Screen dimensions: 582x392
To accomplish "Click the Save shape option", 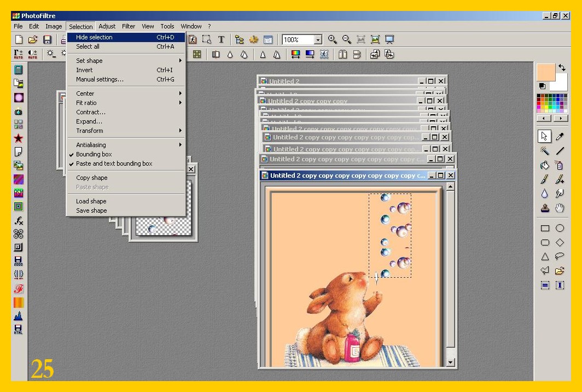I will [x=91, y=210].
